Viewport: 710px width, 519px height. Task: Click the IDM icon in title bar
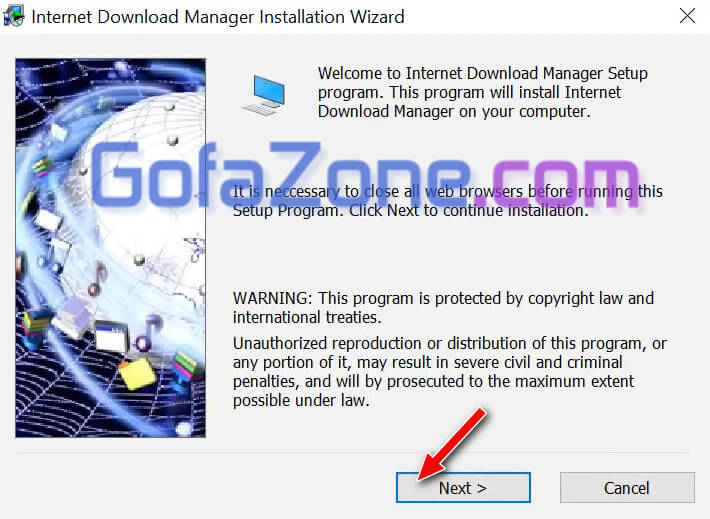click(14, 17)
